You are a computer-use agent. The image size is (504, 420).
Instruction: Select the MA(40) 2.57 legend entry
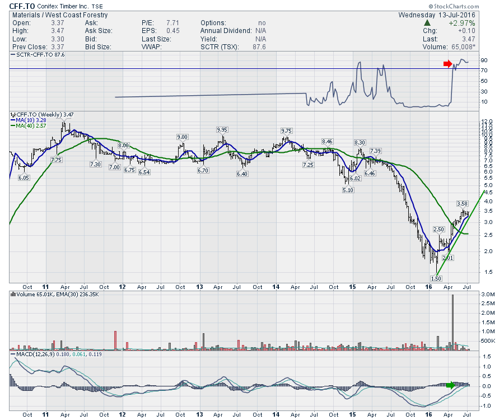click(28, 126)
